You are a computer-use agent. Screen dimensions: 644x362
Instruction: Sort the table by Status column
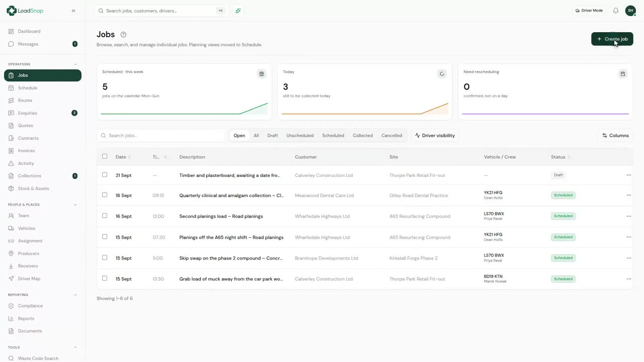(x=560, y=157)
